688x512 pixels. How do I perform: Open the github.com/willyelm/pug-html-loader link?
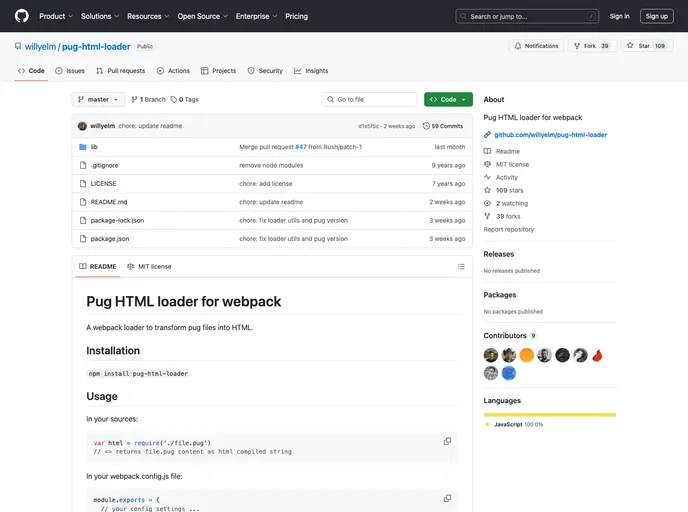tap(551, 135)
